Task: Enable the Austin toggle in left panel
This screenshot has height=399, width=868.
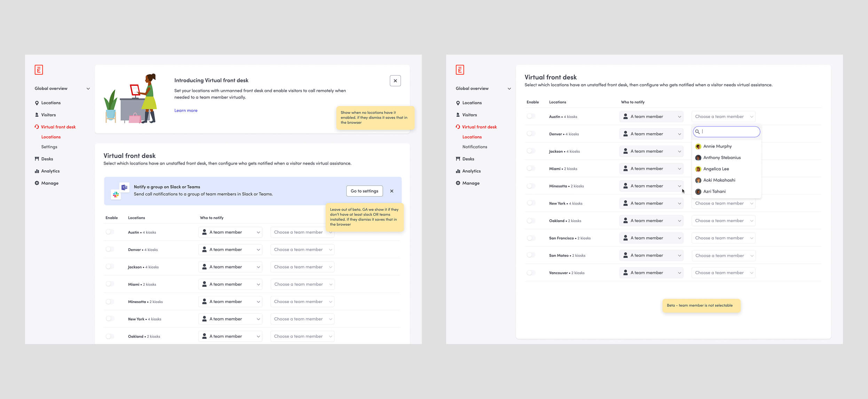Action: click(110, 232)
